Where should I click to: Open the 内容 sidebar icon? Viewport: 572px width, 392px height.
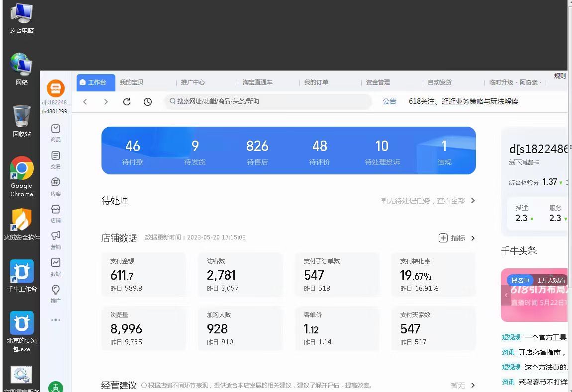click(x=55, y=186)
